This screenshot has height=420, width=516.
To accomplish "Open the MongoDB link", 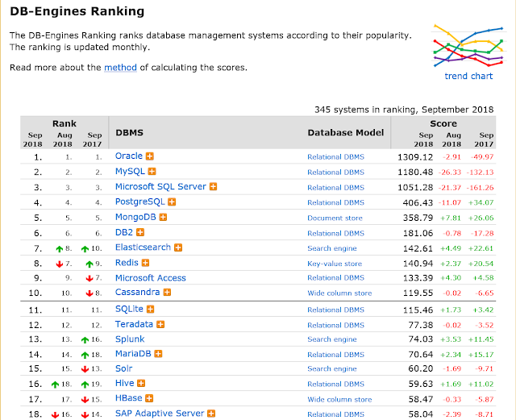I will [135, 217].
